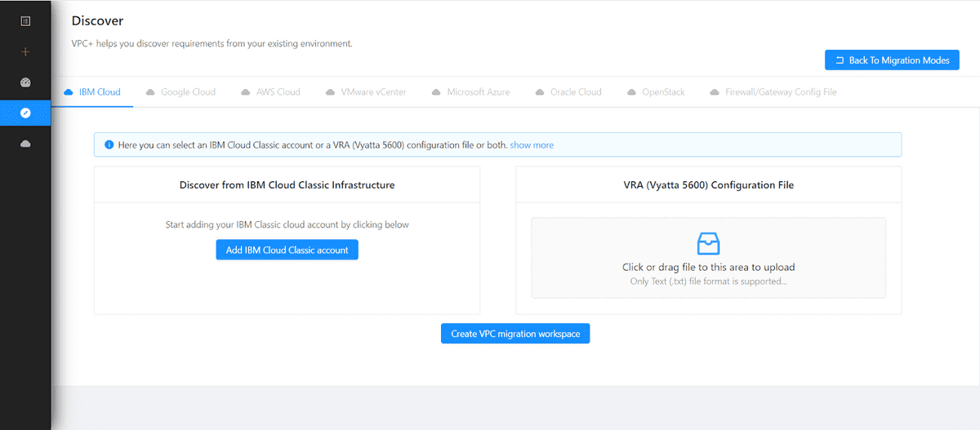Click VRA (Vyatta 5600) Configuration File heading
The width and height of the screenshot is (980, 430).
pos(708,185)
